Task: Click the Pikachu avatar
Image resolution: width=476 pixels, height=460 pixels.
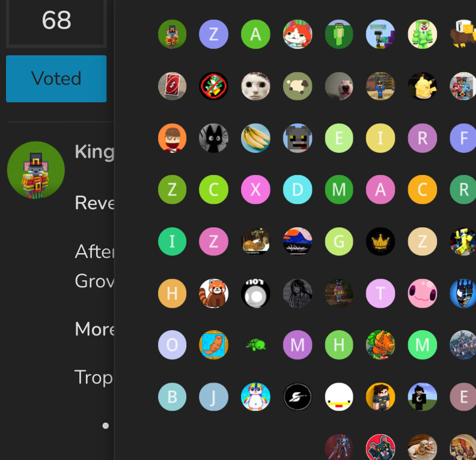Action: tap(423, 86)
